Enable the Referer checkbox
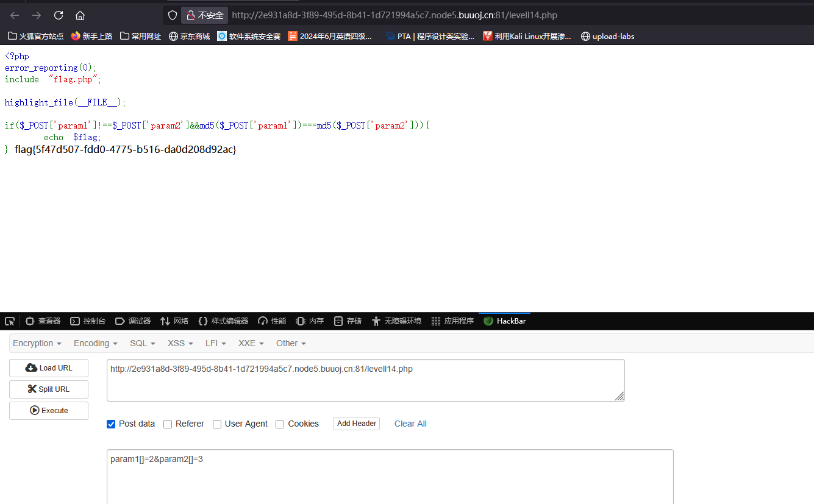The height and width of the screenshot is (504, 814). pyautogui.click(x=168, y=424)
